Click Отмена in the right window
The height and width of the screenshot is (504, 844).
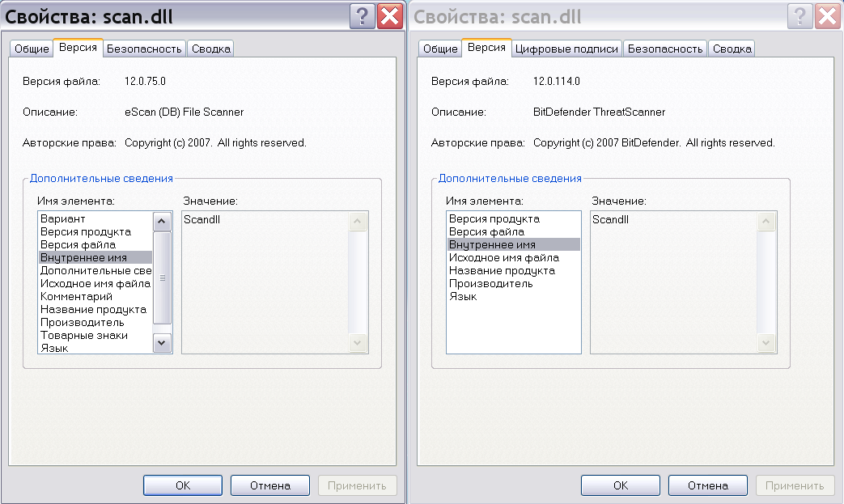pyautogui.click(x=708, y=485)
